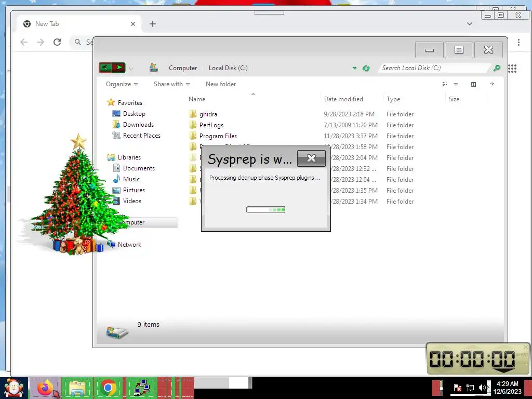Sort by the Date modified column header
The width and height of the screenshot is (532, 399).
tap(343, 99)
